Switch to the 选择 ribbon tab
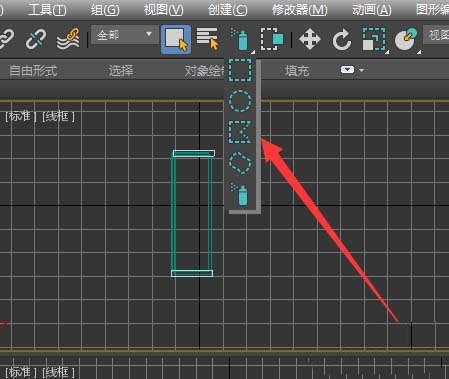The width and height of the screenshot is (449, 379). (x=121, y=71)
